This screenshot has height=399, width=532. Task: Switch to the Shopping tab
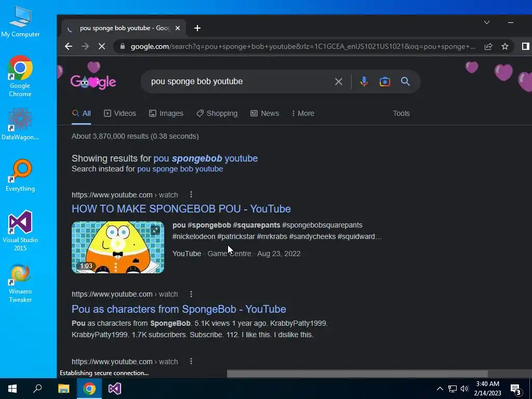217,113
